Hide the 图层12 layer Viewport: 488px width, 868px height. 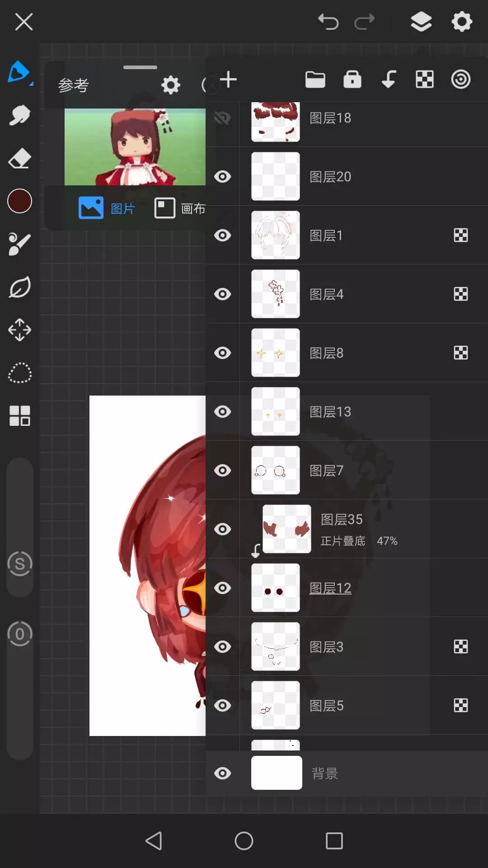[x=222, y=588]
